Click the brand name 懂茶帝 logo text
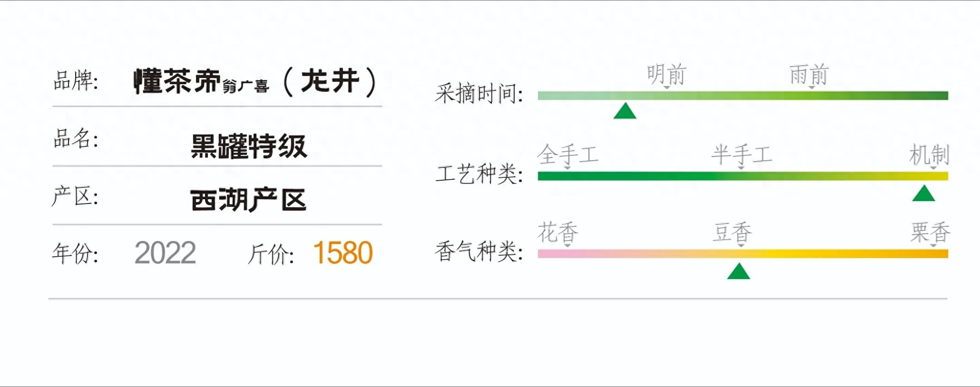The image size is (980, 387). [177, 81]
